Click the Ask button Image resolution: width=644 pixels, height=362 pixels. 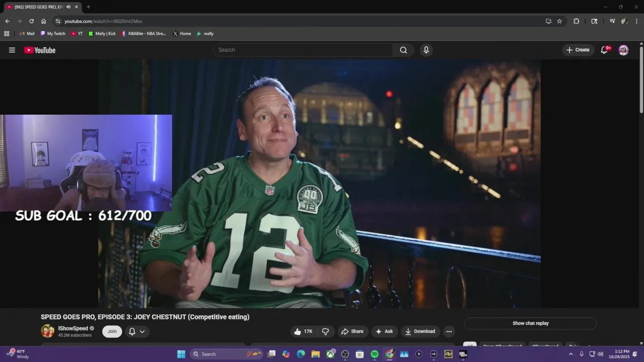(384, 331)
